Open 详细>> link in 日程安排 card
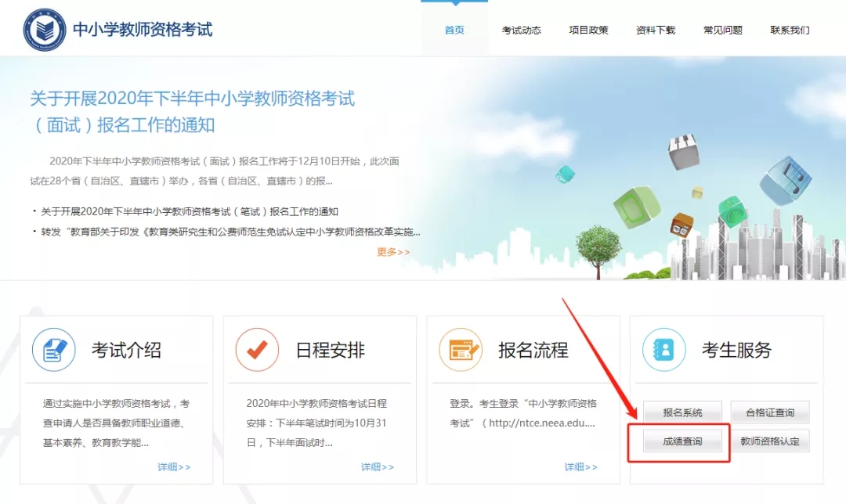The height and width of the screenshot is (504, 846). (x=378, y=467)
